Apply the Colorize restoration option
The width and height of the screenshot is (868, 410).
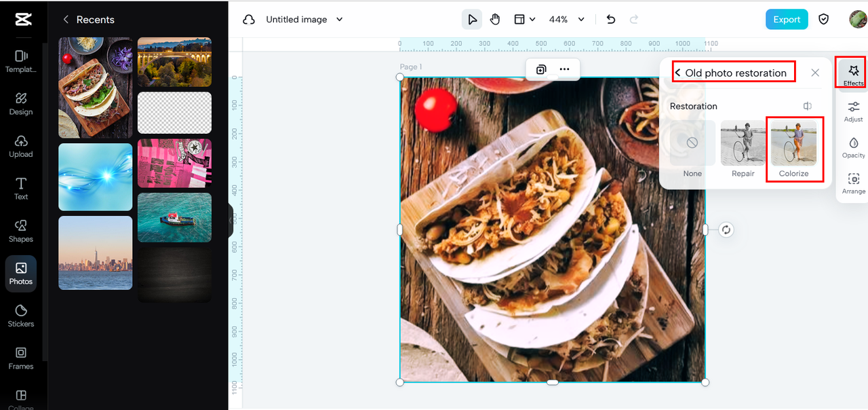tap(794, 149)
